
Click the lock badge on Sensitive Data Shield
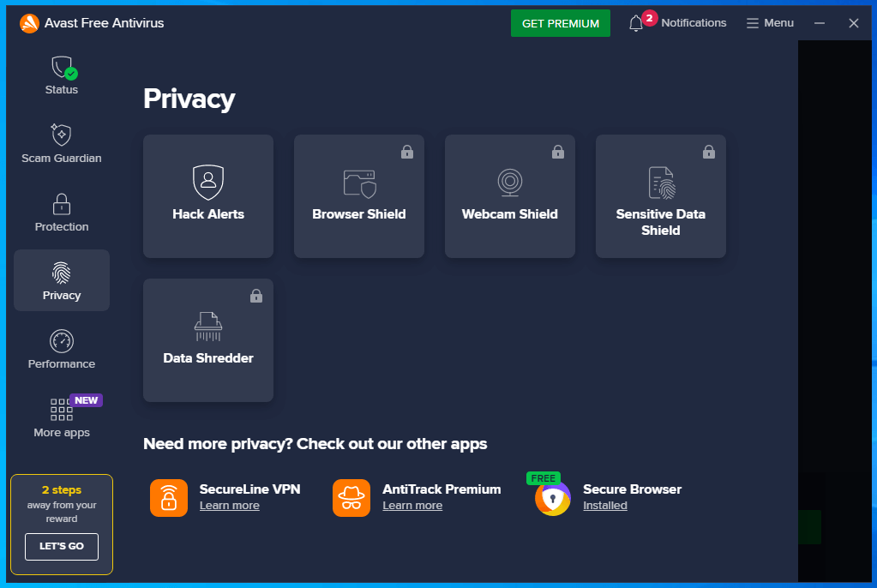709,152
